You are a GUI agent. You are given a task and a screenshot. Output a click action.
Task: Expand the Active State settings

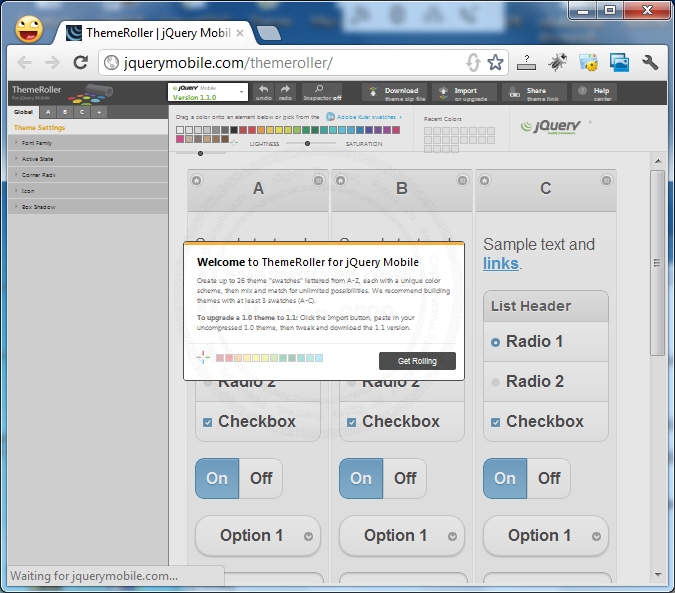point(88,159)
